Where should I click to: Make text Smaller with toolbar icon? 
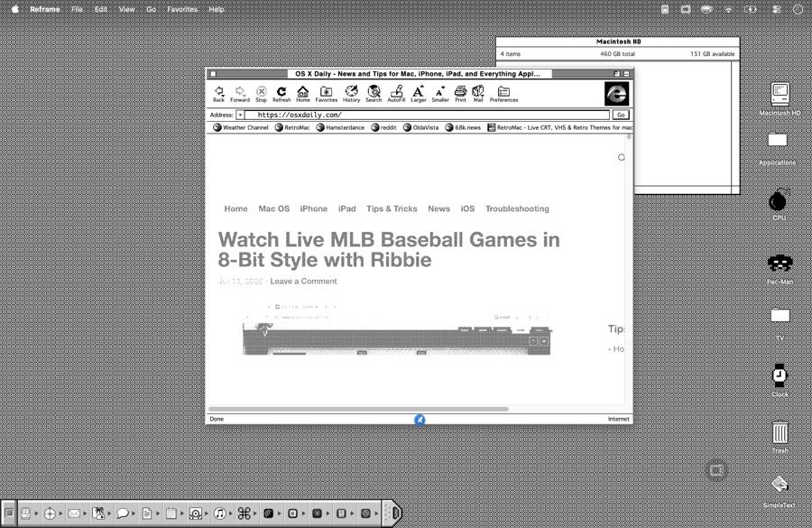pos(440,94)
